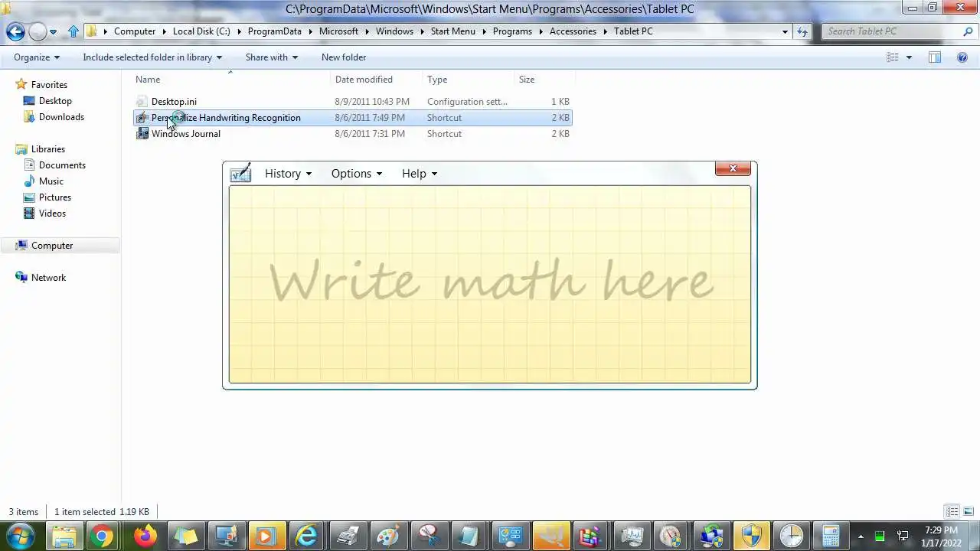Click the Microsoft breadcrumb
This screenshot has height=551, width=980.
[x=338, y=31]
